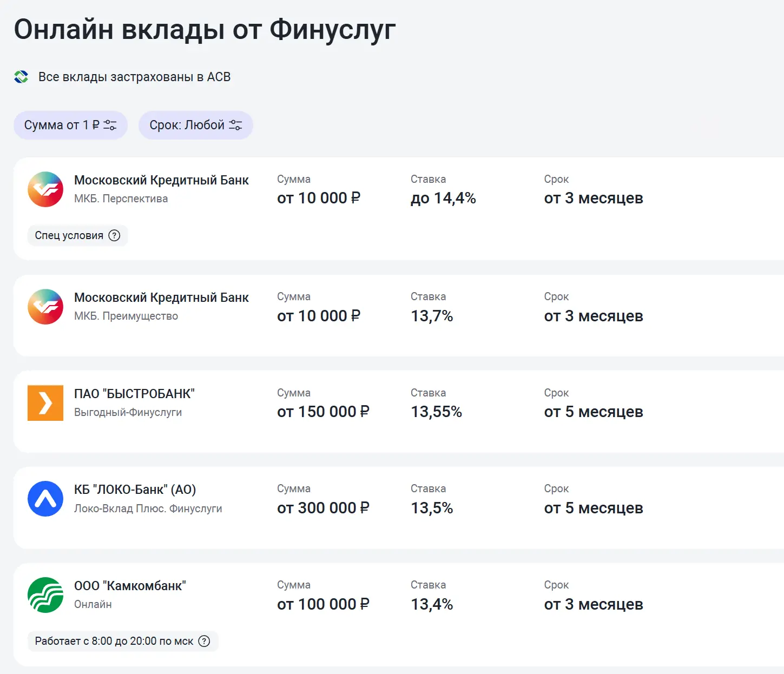
Task: Click the '13,5%' rate value
Action: click(432, 508)
